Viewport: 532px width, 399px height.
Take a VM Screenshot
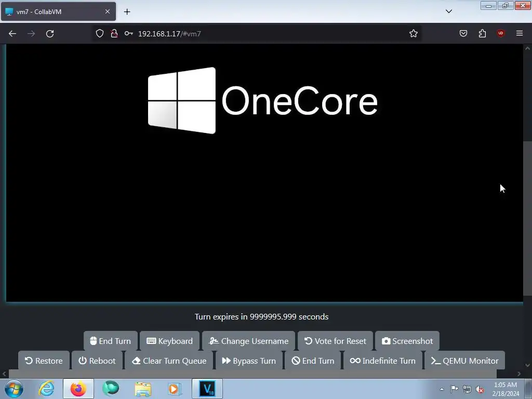(407, 341)
